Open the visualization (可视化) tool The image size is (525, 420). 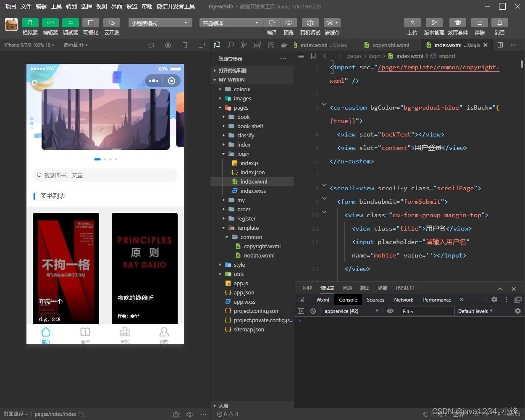point(91,23)
